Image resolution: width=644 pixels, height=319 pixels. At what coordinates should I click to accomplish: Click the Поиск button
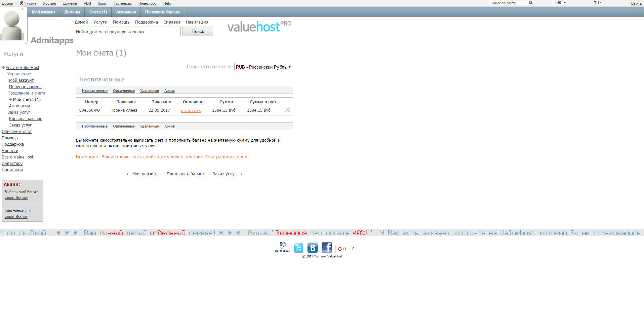click(197, 31)
